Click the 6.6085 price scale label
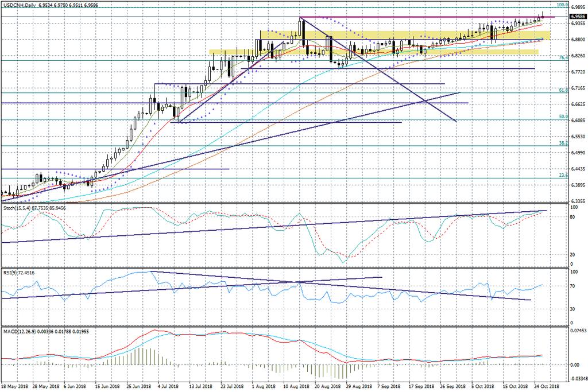588x392 pixels. pos(578,121)
